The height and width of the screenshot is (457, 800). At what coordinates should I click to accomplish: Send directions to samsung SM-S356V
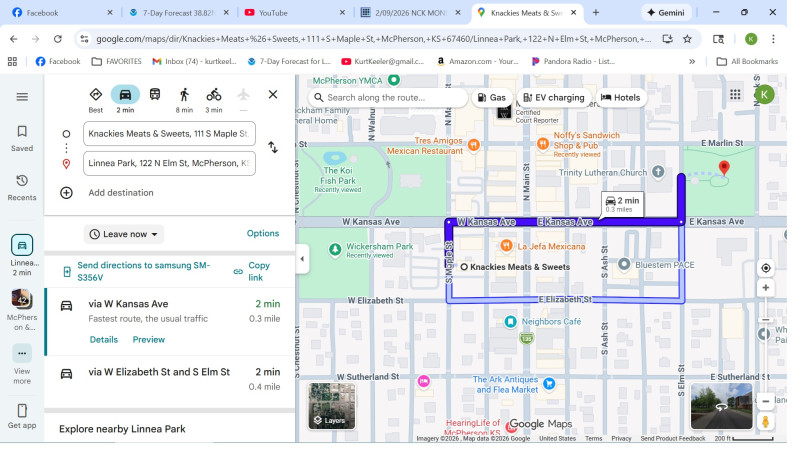pyautogui.click(x=143, y=271)
